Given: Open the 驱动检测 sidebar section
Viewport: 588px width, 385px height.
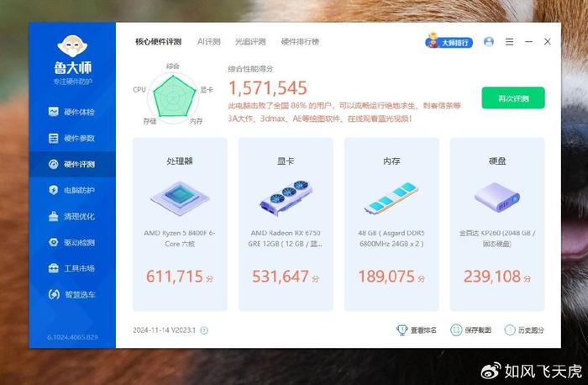Looking at the screenshot, I should [x=72, y=242].
